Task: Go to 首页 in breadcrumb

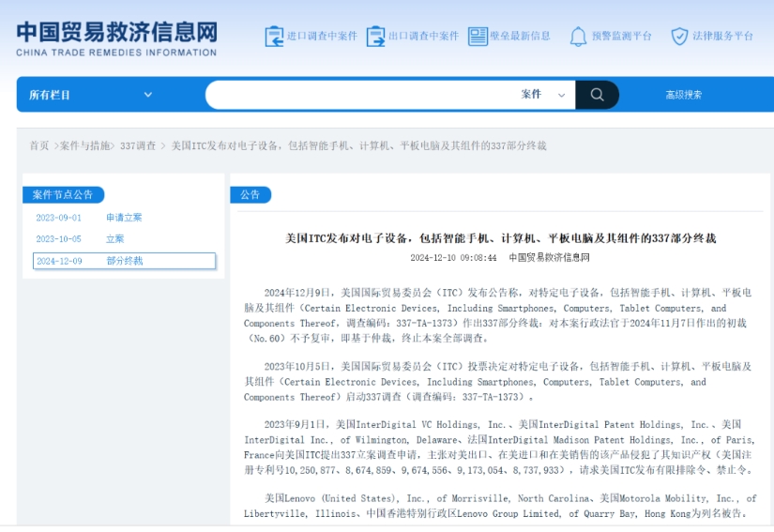Action: [39, 145]
